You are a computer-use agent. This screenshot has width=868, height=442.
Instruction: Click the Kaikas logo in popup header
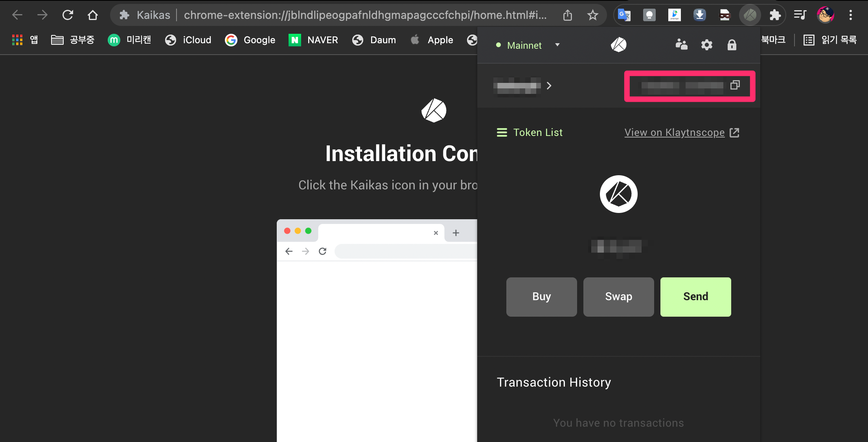(x=618, y=45)
